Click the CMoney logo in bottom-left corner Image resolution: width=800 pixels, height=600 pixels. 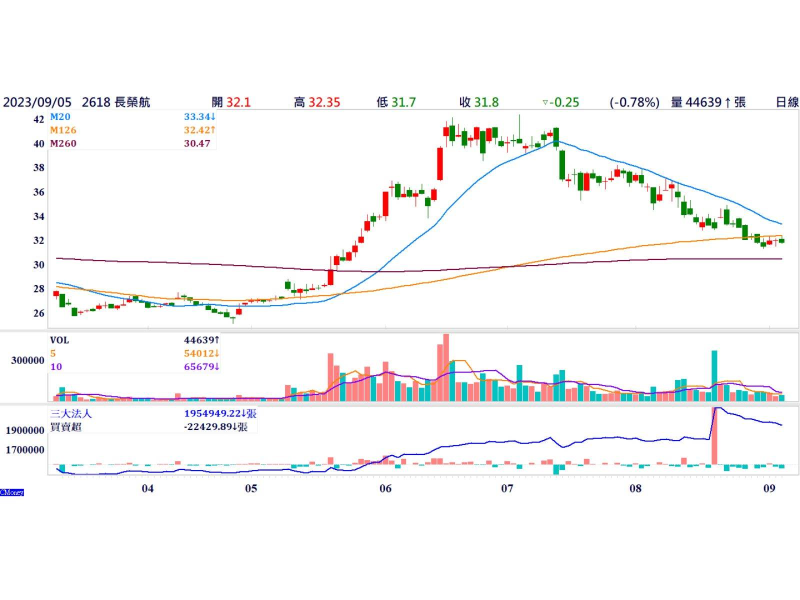tap(13, 492)
